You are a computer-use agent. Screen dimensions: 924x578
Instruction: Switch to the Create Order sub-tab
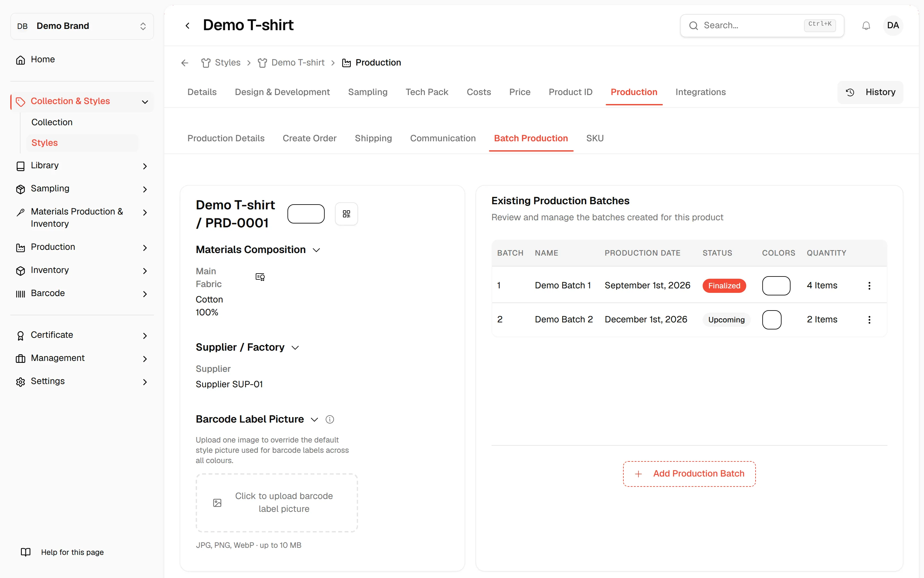point(309,138)
